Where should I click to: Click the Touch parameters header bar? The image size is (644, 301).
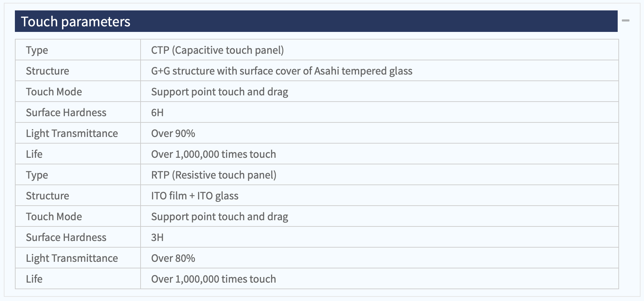point(316,21)
